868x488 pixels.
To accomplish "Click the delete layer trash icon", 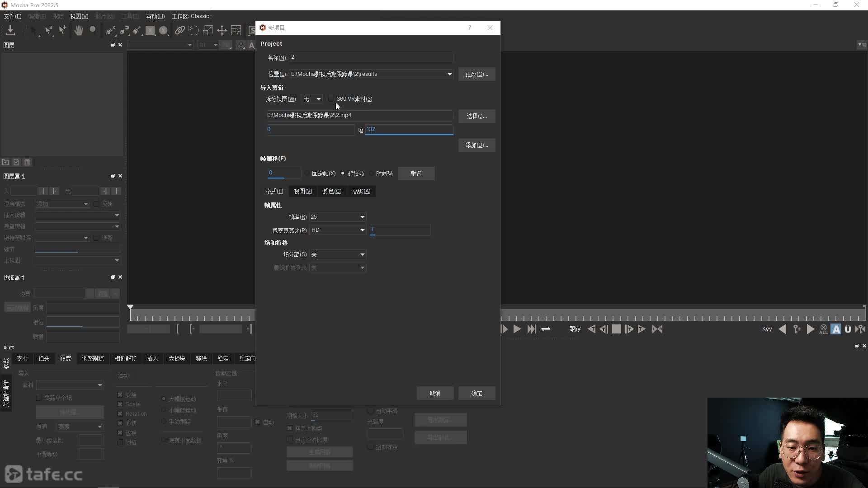I will [27, 162].
